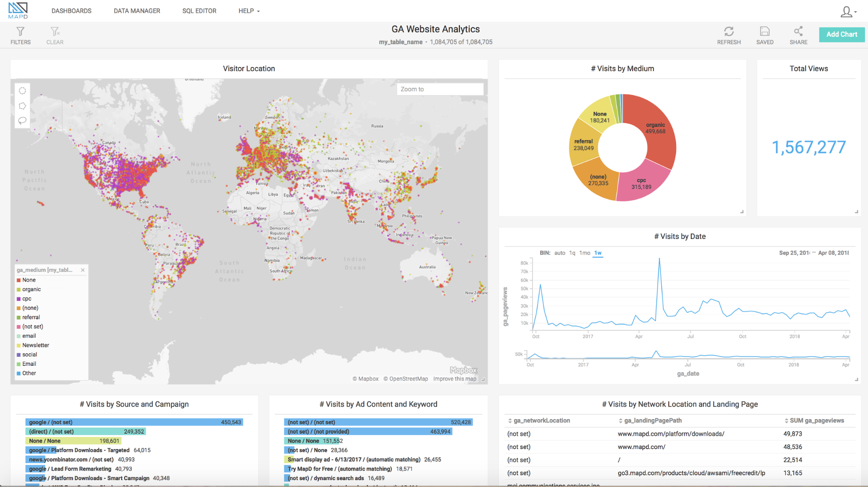Expand the Help dropdown menu
868x487 pixels.
click(249, 11)
